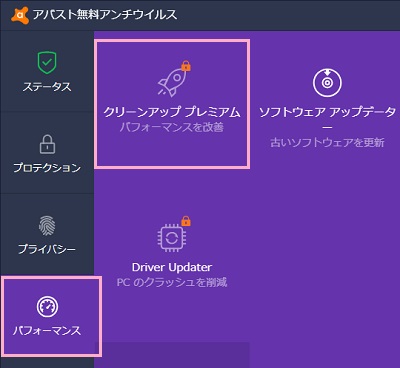
Task: Click orange lock badge on rocket icon
Action: tap(186, 66)
